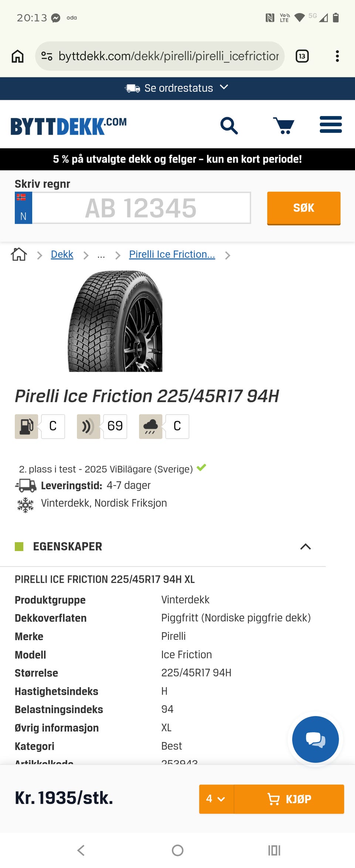Open the Dekk breadcrumb link
Screen dimensions: 355x868
click(x=62, y=254)
